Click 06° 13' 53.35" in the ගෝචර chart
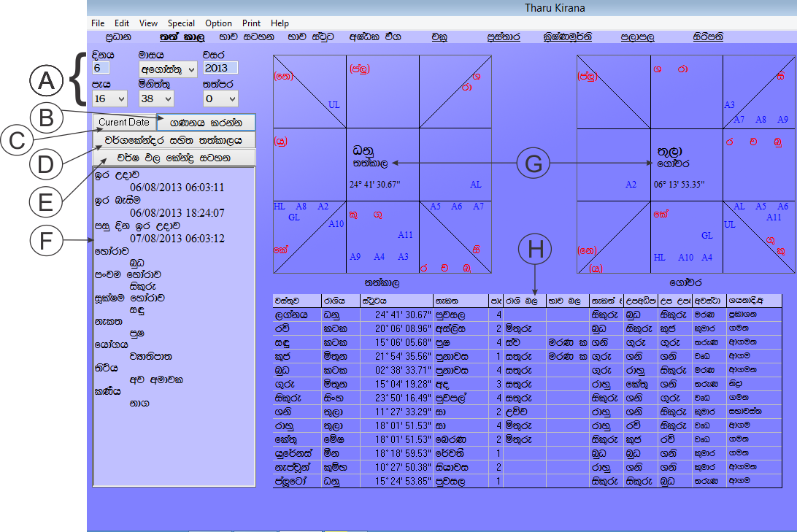 679,185
